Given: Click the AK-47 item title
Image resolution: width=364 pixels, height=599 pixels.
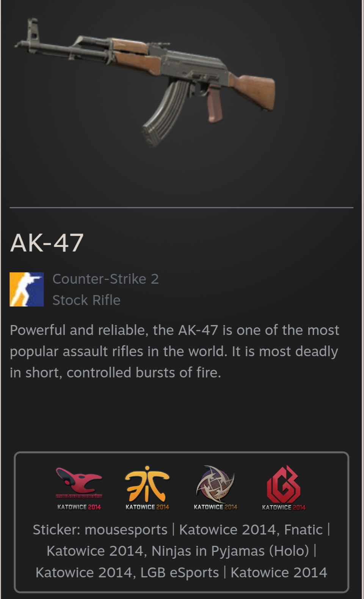Looking at the screenshot, I should point(47,243).
